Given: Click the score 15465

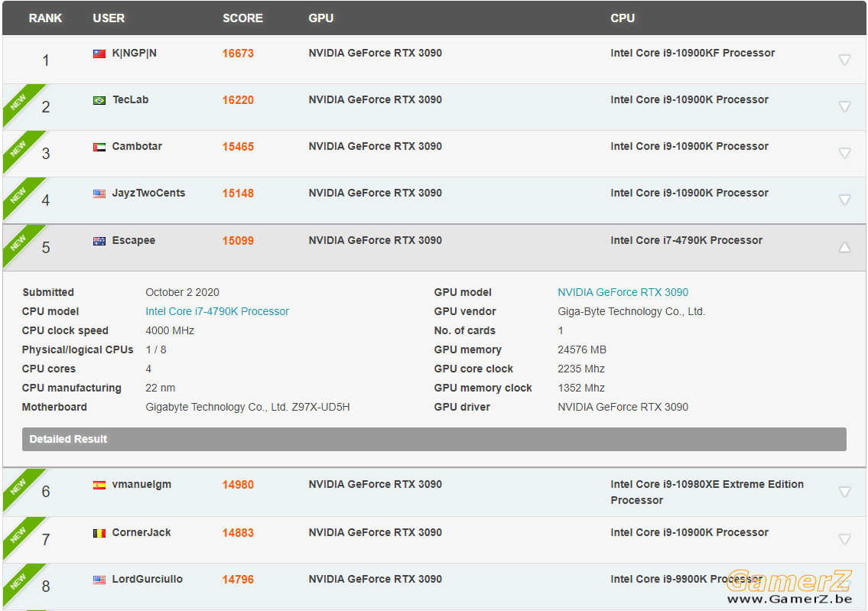Looking at the screenshot, I should pyautogui.click(x=238, y=147).
